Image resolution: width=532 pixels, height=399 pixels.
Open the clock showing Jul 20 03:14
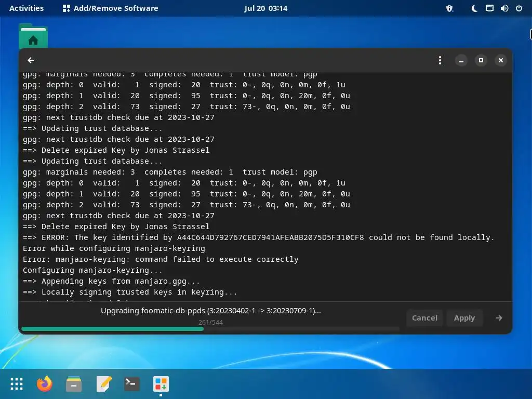coord(265,8)
